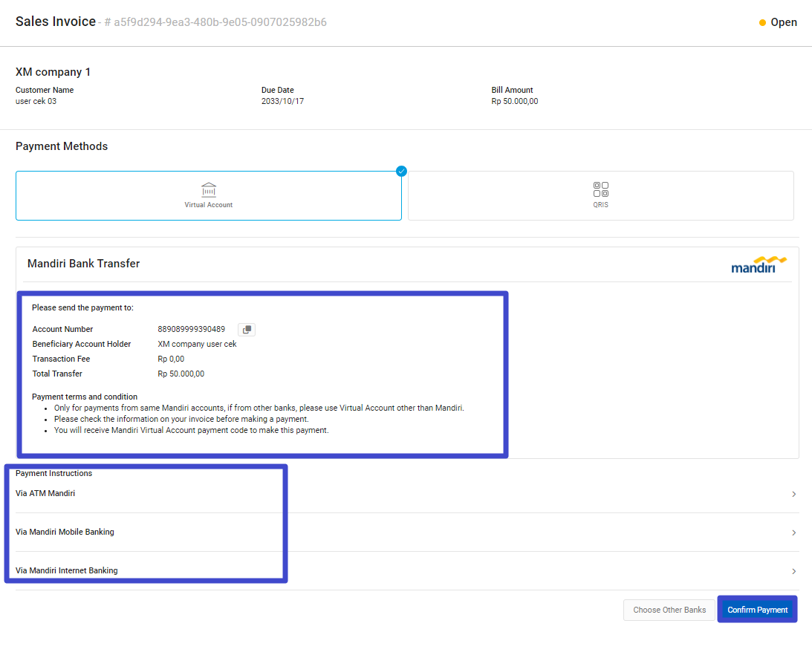
Task: Open the Via ATM Mandiri instructions row
Action: [407, 494]
